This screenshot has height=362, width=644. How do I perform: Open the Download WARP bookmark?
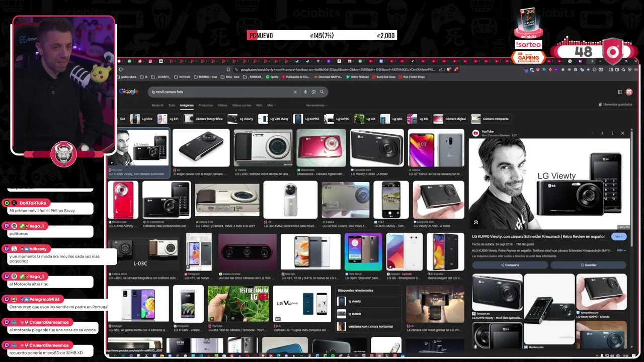[328, 77]
